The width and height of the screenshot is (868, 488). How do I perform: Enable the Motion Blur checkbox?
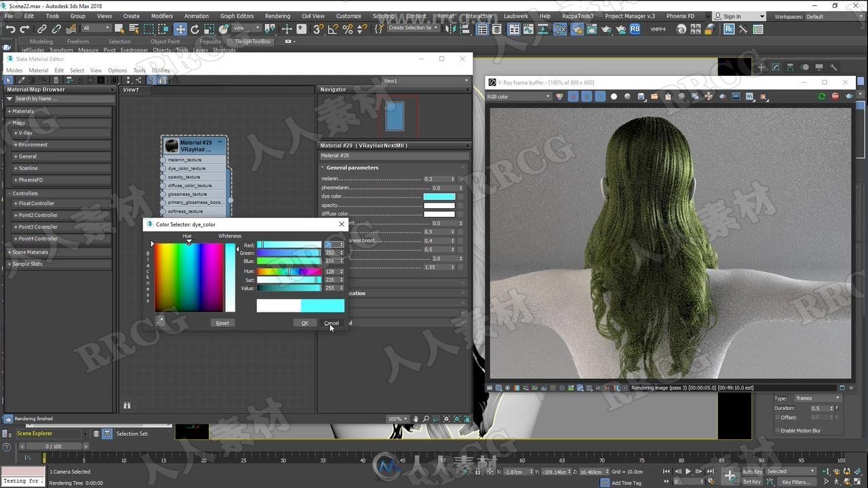click(x=777, y=430)
